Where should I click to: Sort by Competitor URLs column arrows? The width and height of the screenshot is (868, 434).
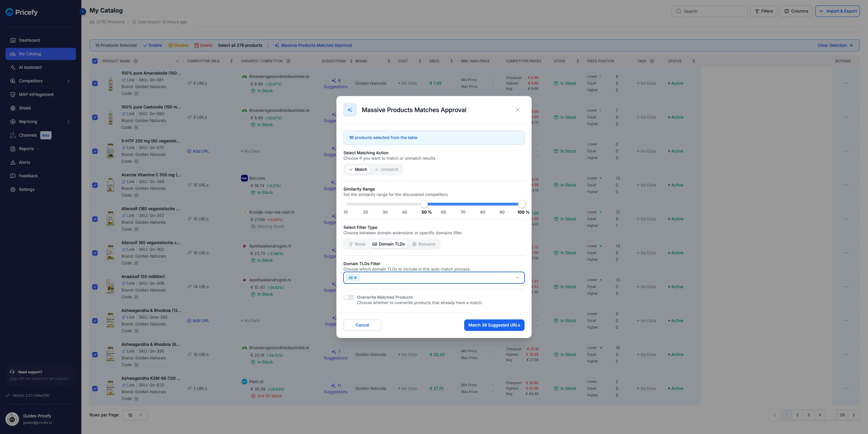(232, 61)
